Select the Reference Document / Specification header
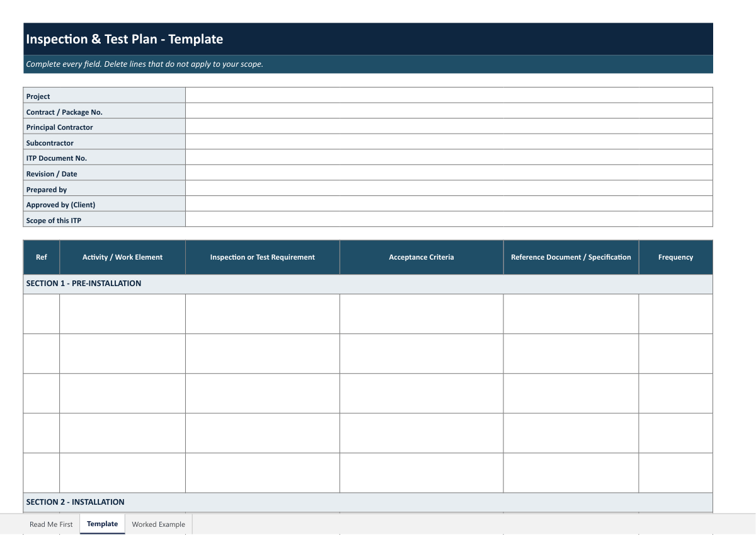 (571, 257)
